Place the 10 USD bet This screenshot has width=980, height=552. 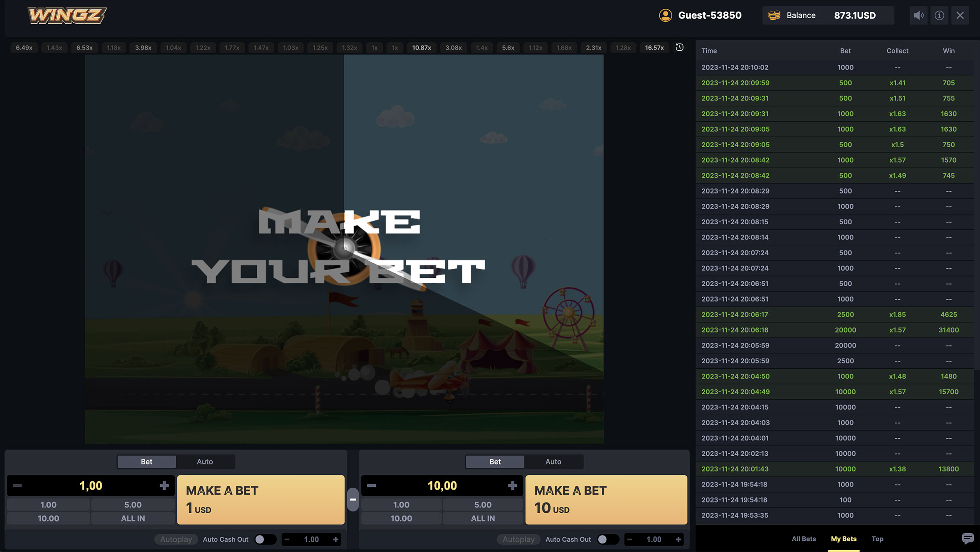606,499
